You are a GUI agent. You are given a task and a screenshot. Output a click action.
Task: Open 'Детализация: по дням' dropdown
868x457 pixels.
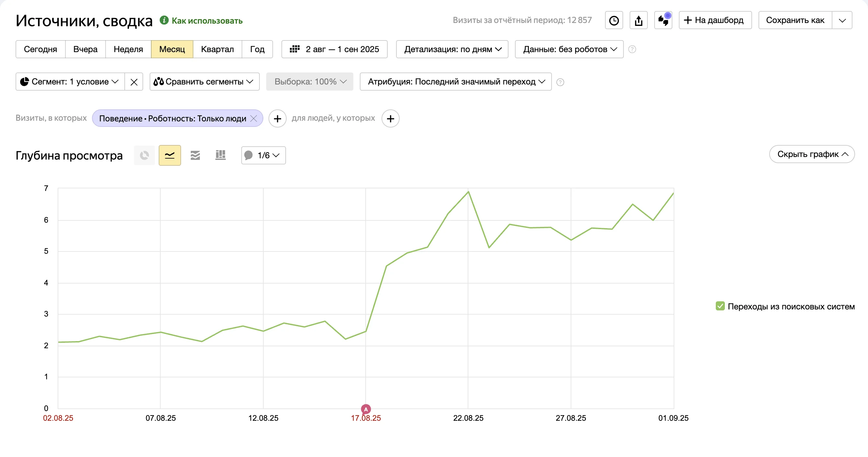coord(452,49)
